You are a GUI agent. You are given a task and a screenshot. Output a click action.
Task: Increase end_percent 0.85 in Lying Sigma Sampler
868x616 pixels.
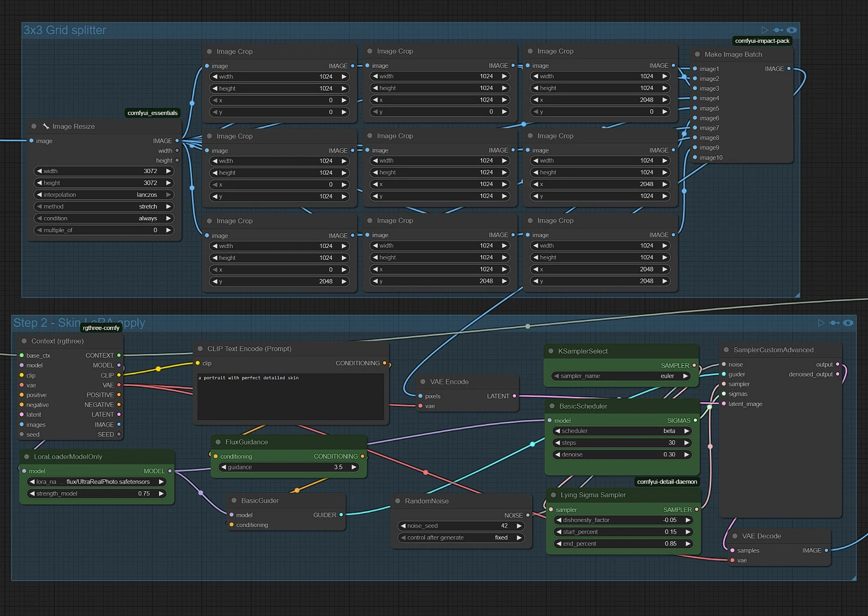click(x=688, y=544)
